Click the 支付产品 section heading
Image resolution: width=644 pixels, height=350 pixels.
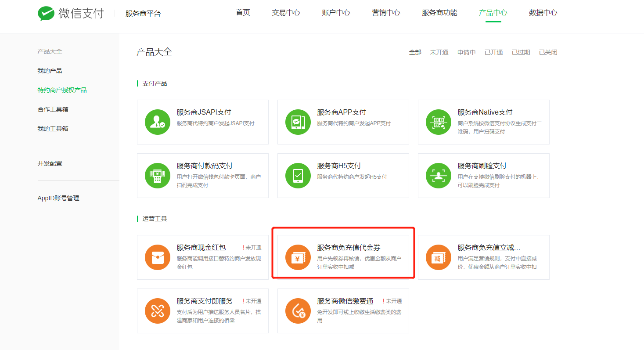pos(155,83)
